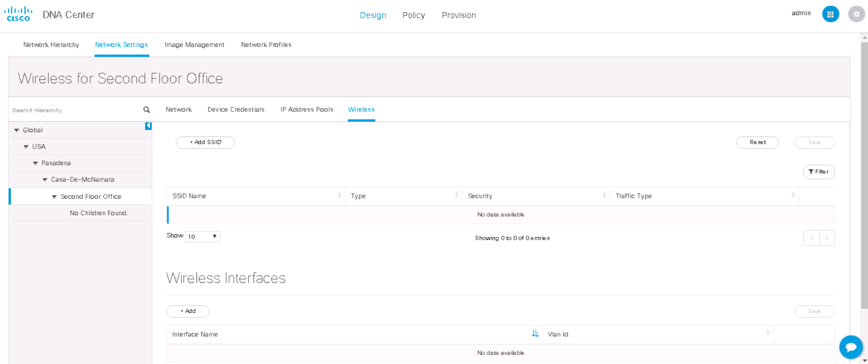This screenshot has height=364, width=868.
Task: Click the 'Showing 0 to 0 of 0 entries' text
Action: [512, 238]
